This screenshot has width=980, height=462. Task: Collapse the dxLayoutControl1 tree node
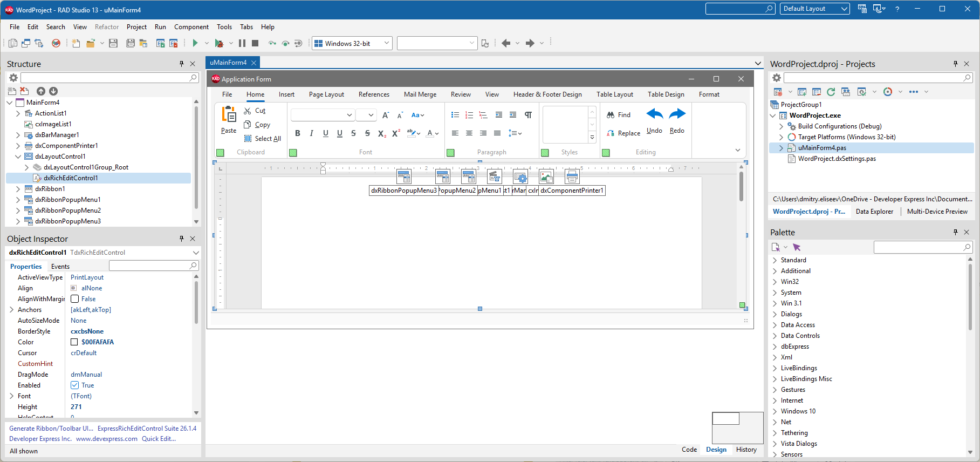18,157
